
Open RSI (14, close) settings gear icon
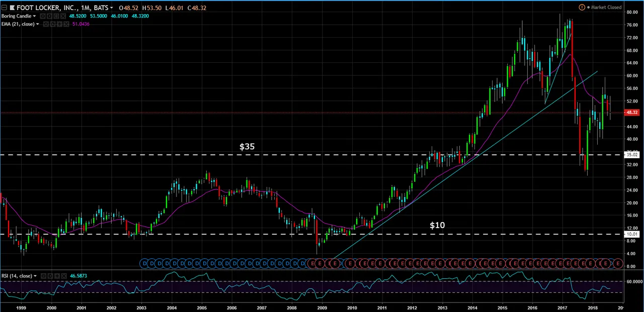[50, 276]
